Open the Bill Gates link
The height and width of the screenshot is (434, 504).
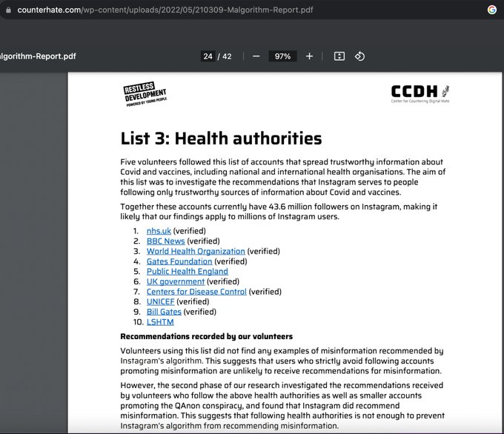coord(164,312)
